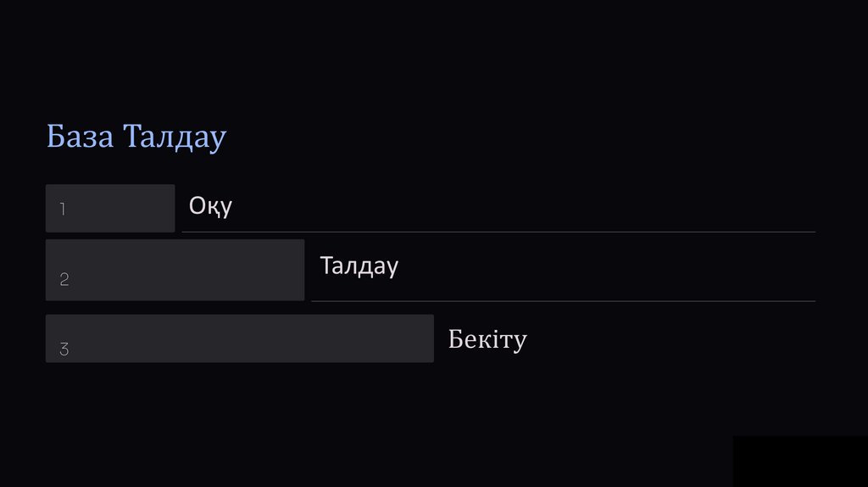Click the word База in the heading
Viewport: 868px width, 487px height.
tap(80, 137)
